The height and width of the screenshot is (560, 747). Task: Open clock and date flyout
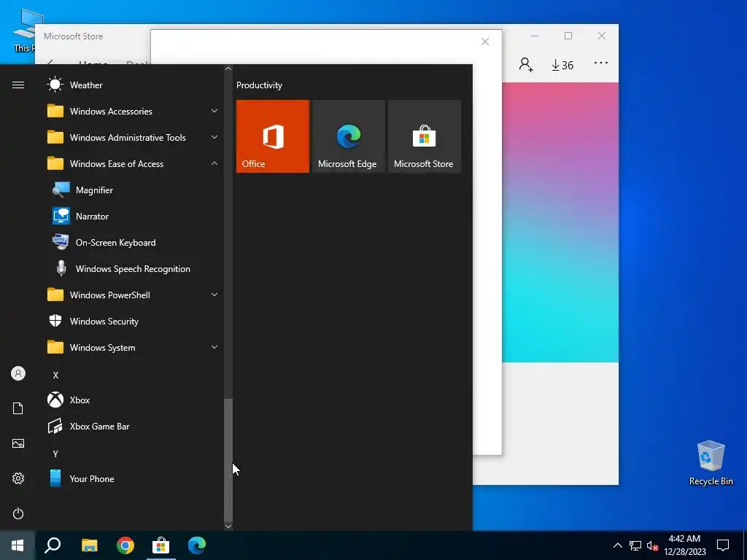684,545
